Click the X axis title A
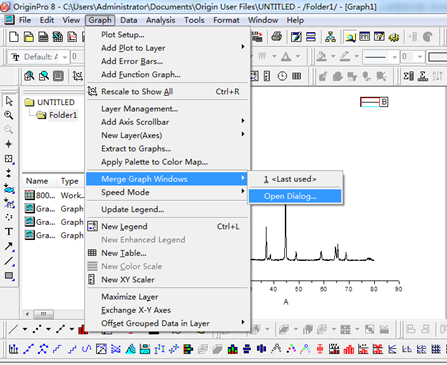The image size is (447, 365). pos(286,302)
